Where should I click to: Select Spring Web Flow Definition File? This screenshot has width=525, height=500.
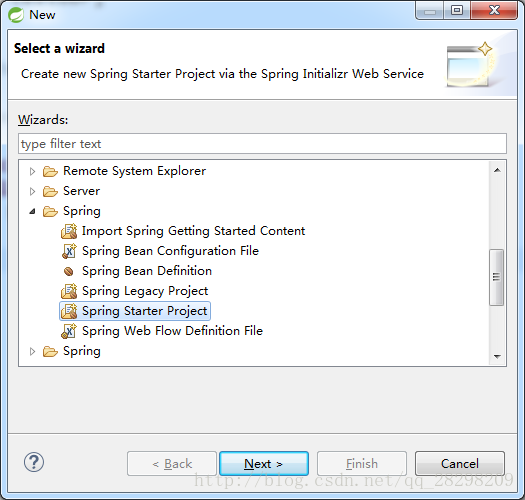[172, 331]
